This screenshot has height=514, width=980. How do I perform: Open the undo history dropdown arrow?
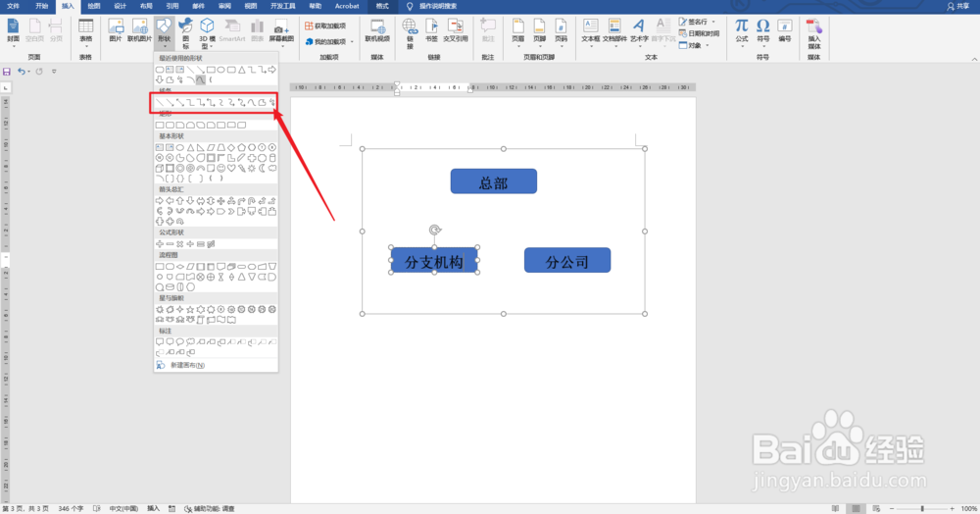coord(28,72)
